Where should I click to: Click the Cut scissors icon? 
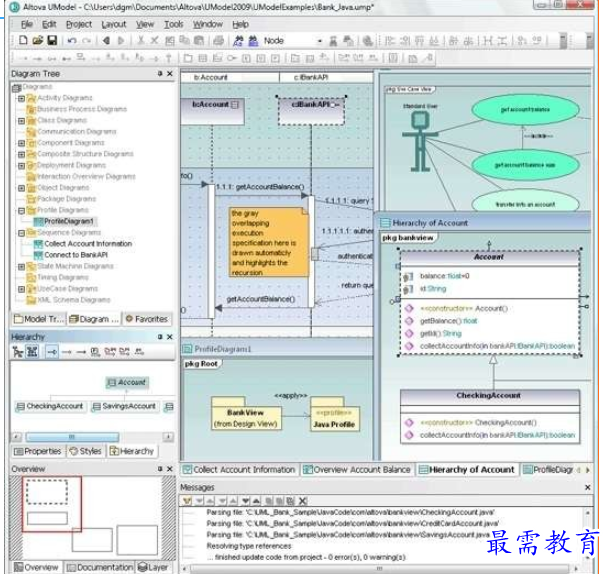click(141, 40)
